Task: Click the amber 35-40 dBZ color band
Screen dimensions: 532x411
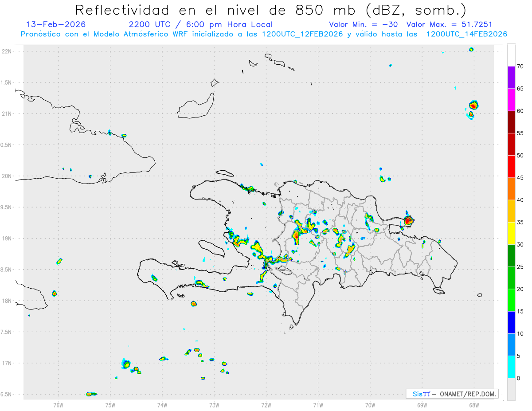Action: (511, 211)
